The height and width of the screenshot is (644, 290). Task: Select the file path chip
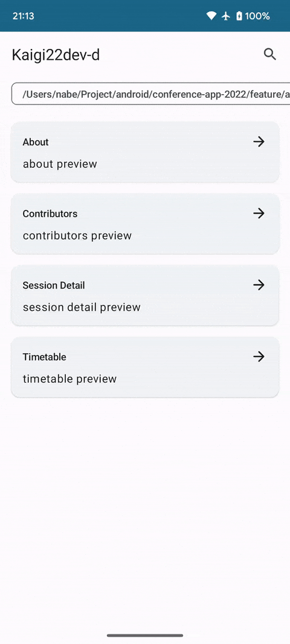(150, 94)
